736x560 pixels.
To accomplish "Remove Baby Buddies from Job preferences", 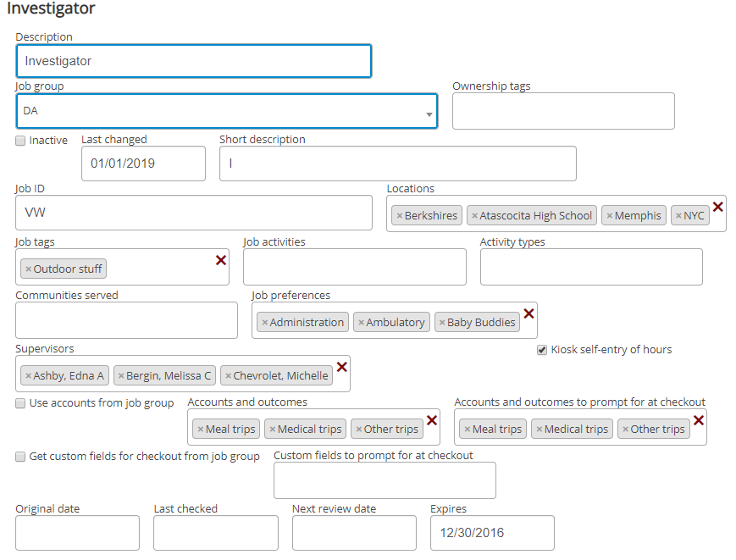I will pyautogui.click(x=442, y=323).
